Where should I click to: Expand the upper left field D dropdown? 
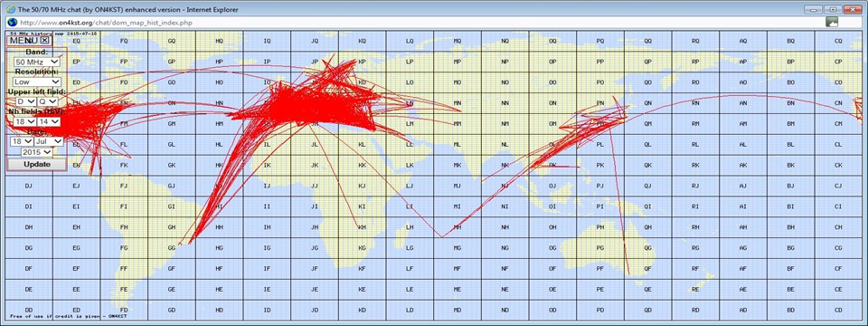pyautogui.click(x=25, y=101)
